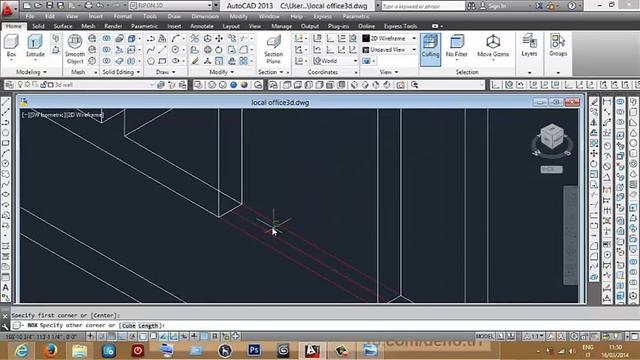Screen dimensions: 640x360
Task: Expand the Solid Editing panel
Action: coord(121,72)
